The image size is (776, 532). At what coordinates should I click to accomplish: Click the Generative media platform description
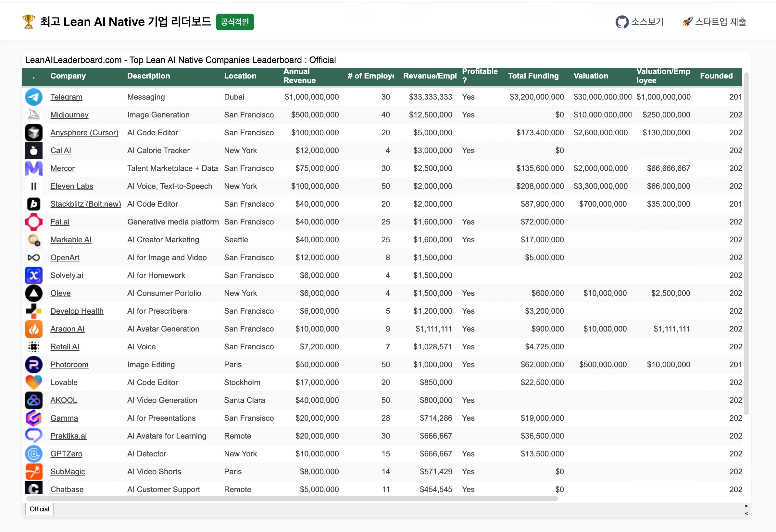(173, 222)
